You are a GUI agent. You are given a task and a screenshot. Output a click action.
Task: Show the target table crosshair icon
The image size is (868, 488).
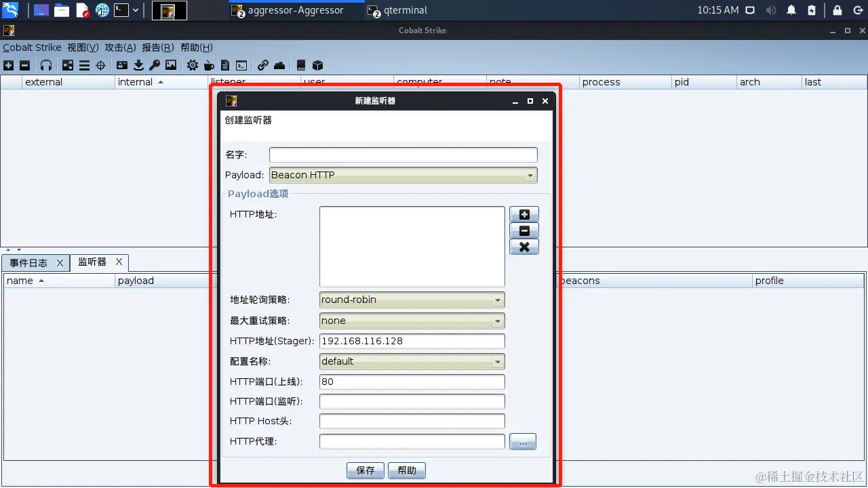click(101, 65)
